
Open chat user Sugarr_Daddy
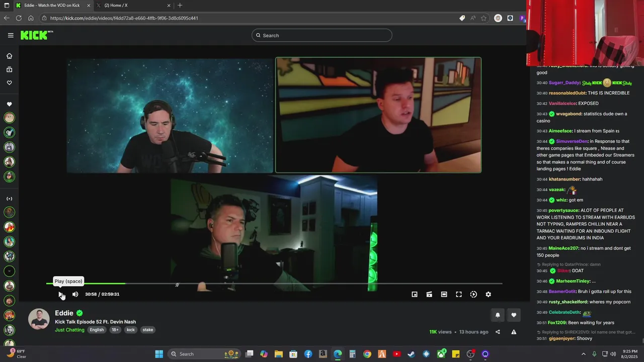(564, 82)
